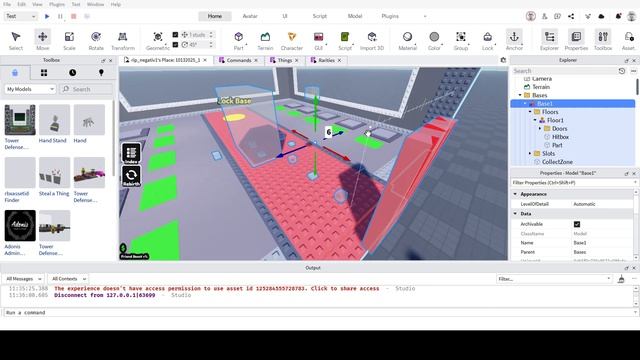Open the File menu
The image size is (640, 360).
pyautogui.click(x=7, y=4)
